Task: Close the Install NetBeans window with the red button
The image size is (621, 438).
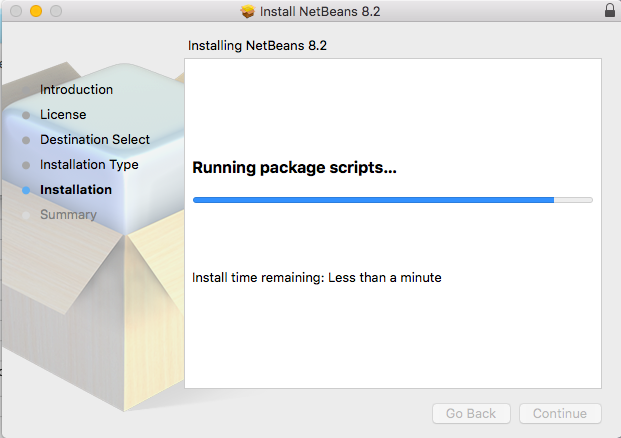Action: pyautogui.click(x=15, y=11)
